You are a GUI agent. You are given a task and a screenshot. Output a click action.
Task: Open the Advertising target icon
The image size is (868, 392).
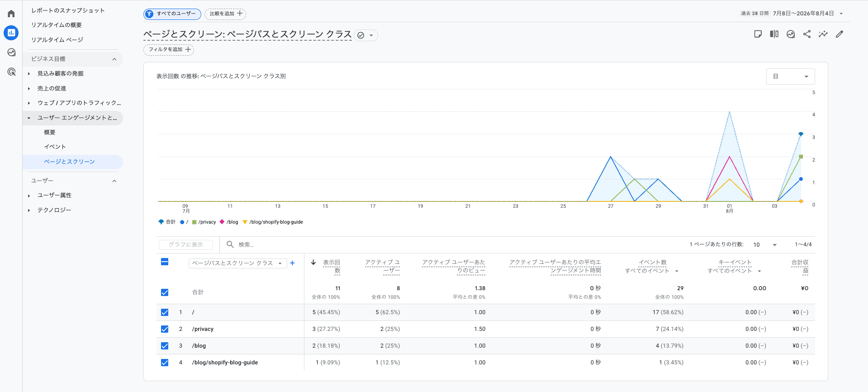pyautogui.click(x=11, y=72)
